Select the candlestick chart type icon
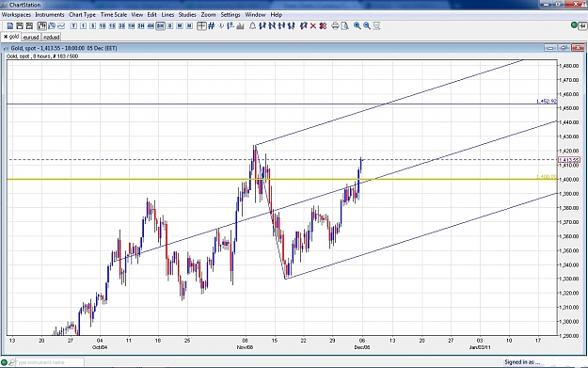The height and width of the screenshot is (368, 588). pos(41,26)
